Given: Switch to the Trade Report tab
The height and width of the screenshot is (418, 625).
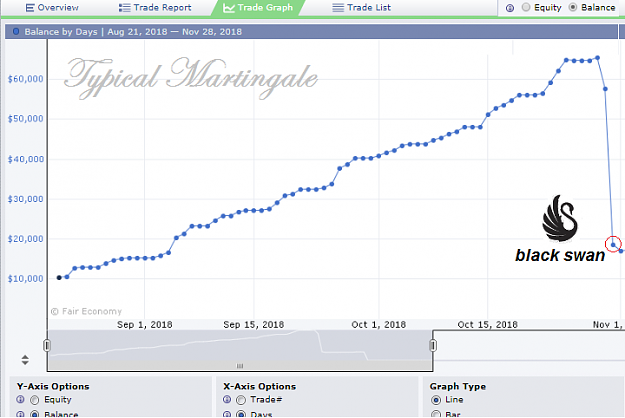Looking at the screenshot, I should pos(155,8).
